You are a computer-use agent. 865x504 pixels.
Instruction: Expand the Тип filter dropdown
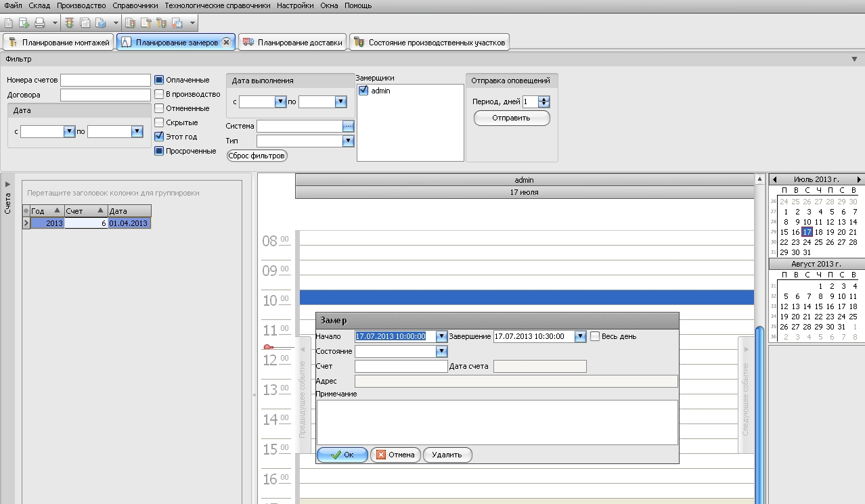pos(348,141)
